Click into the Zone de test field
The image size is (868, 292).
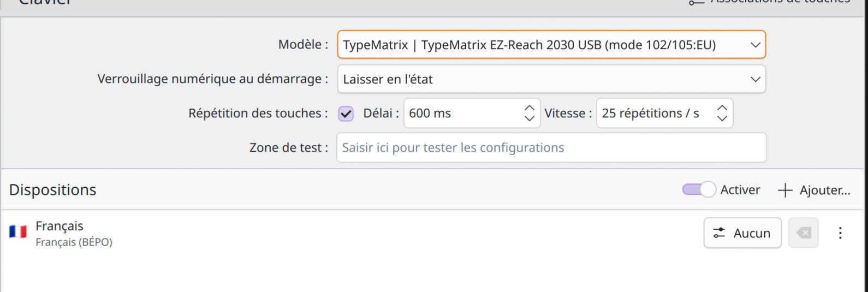[x=551, y=147]
